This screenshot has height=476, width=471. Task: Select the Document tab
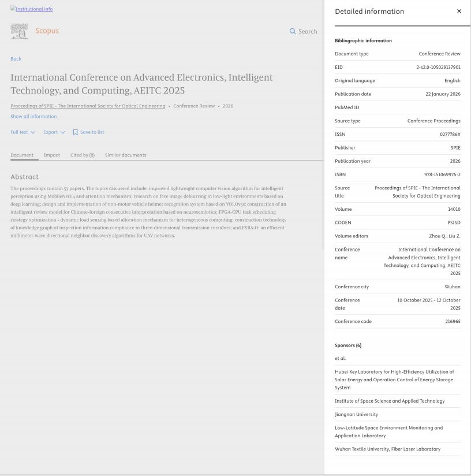click(22, 155)
